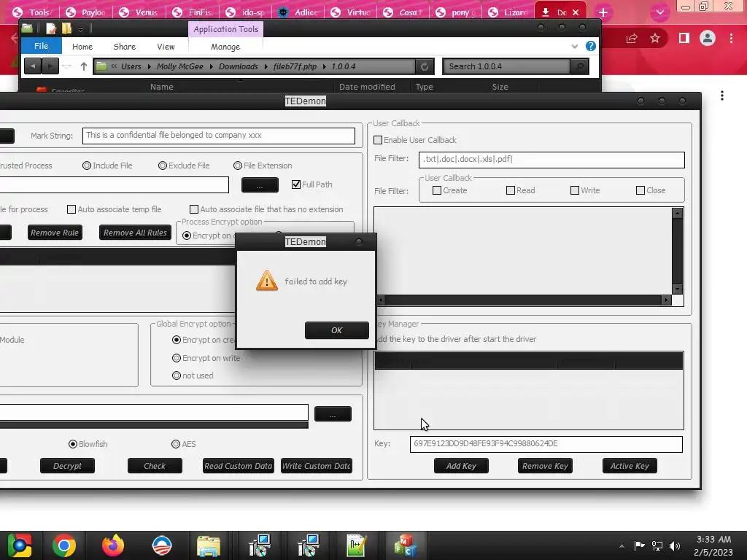Click the Remove All Rules button
The image size is (747, 560).
135,233
